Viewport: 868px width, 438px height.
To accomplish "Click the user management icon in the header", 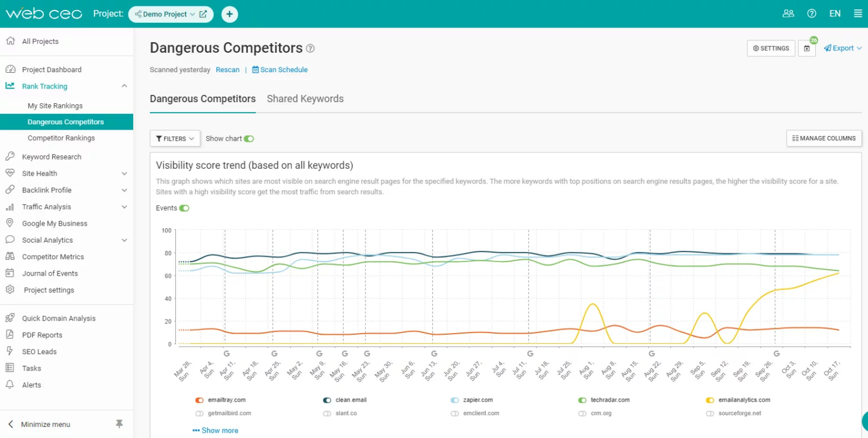I will tap(788, 13).
